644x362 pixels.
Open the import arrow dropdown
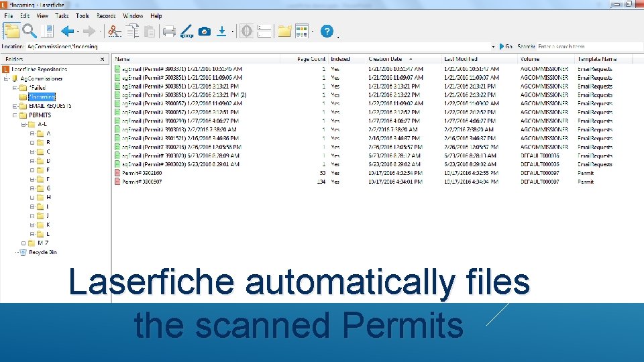(233, 32)
